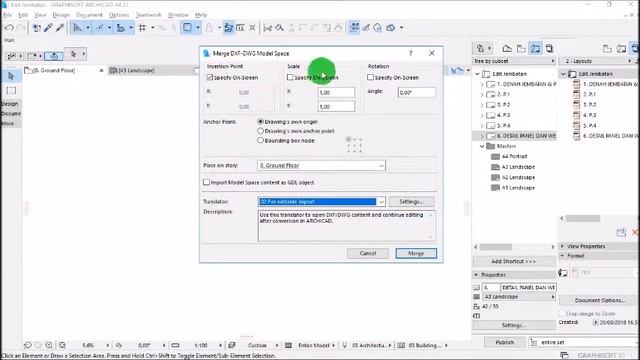The image size is (640, 360).
Task: Click the Project Map house icon
Action: pyautogui.click(x=507, y=49)
